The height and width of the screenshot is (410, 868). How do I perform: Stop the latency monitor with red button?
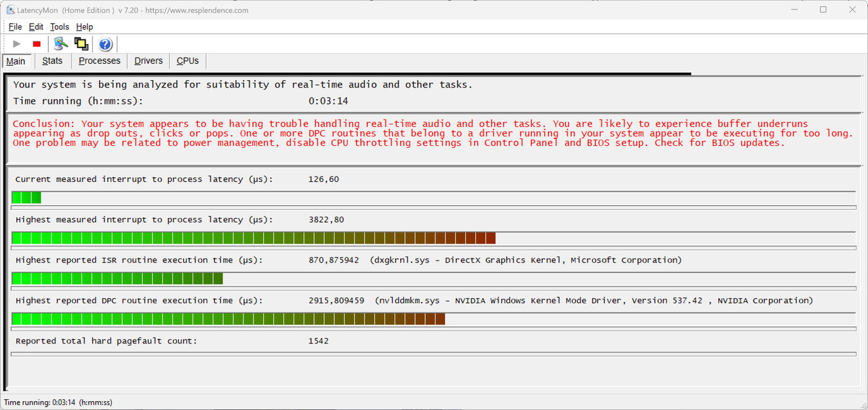(37, 44)
